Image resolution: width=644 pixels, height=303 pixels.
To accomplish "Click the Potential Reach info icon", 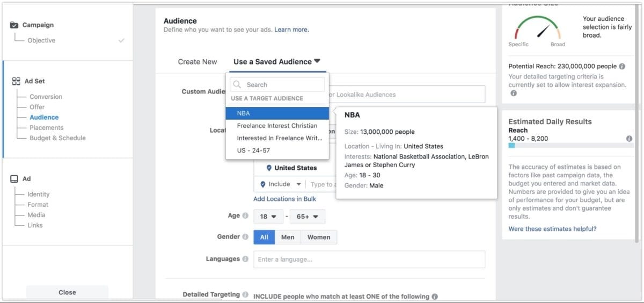I will pyautogui.click(x=622, y=67).
